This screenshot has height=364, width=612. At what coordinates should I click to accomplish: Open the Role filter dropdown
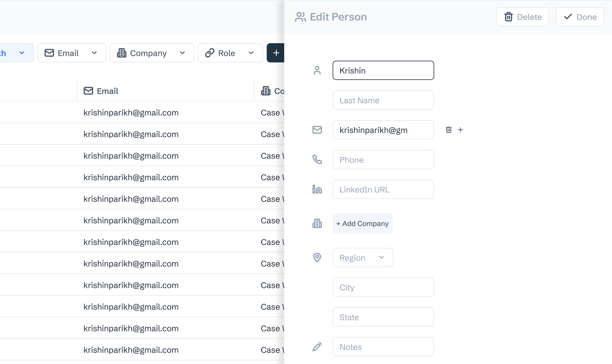point(230,53)
